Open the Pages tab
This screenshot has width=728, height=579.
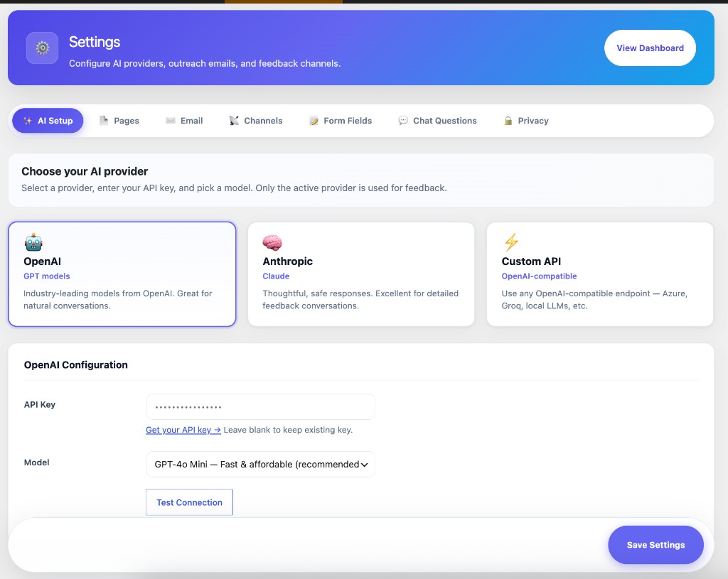click(119, 121)
